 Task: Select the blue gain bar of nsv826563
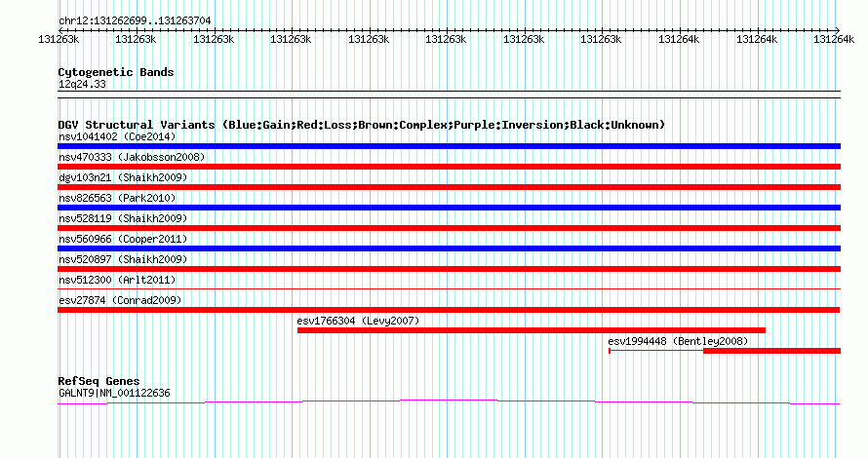click(x=449, y=208)
